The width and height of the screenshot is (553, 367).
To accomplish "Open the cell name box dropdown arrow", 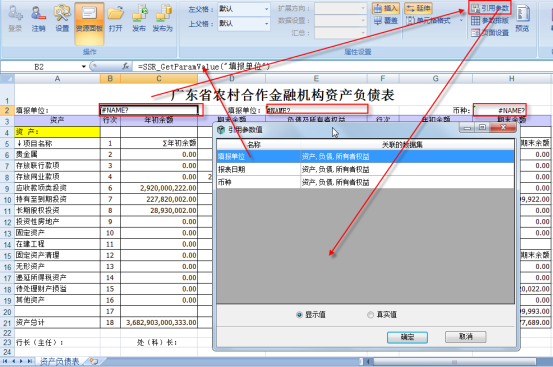I will 84,66.
